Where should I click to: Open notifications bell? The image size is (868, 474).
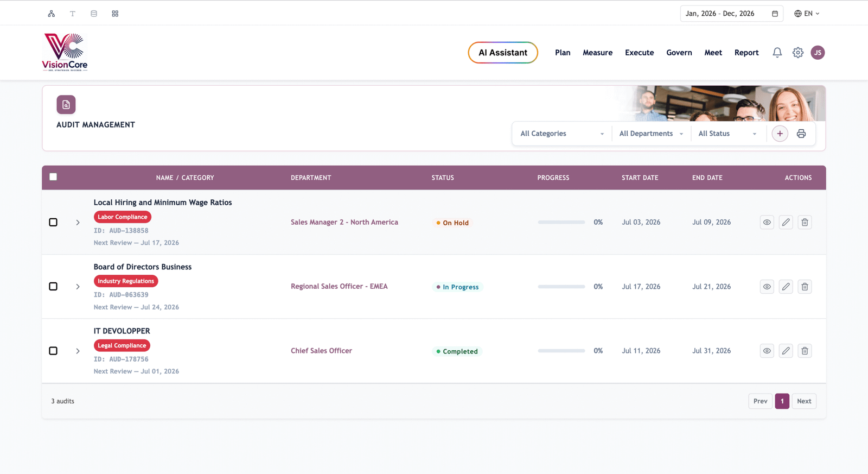coord(777,53)
